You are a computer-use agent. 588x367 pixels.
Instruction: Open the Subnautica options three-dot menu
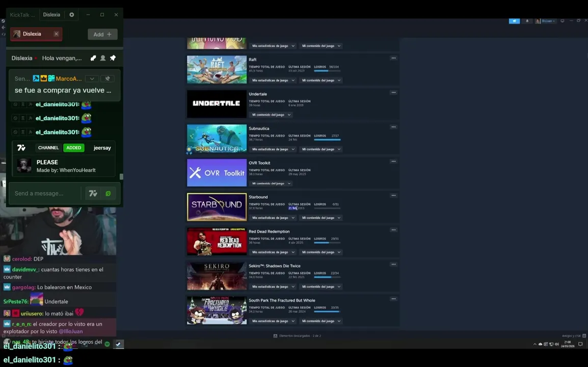[x=393, y=127]
